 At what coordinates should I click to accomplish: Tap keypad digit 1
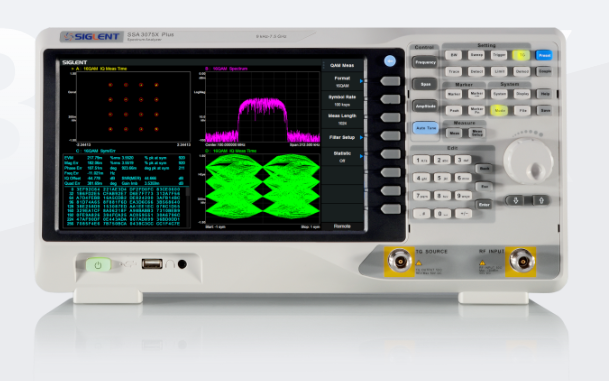tap(421, 160)
